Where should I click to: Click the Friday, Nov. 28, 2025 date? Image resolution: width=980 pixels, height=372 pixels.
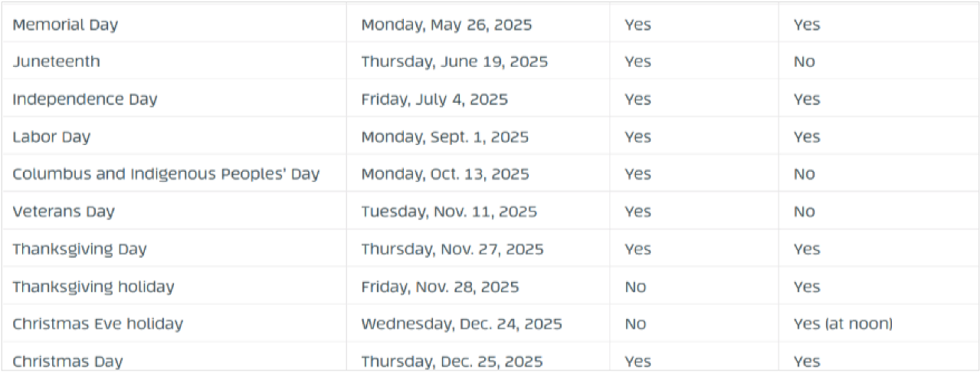[440, 287]
